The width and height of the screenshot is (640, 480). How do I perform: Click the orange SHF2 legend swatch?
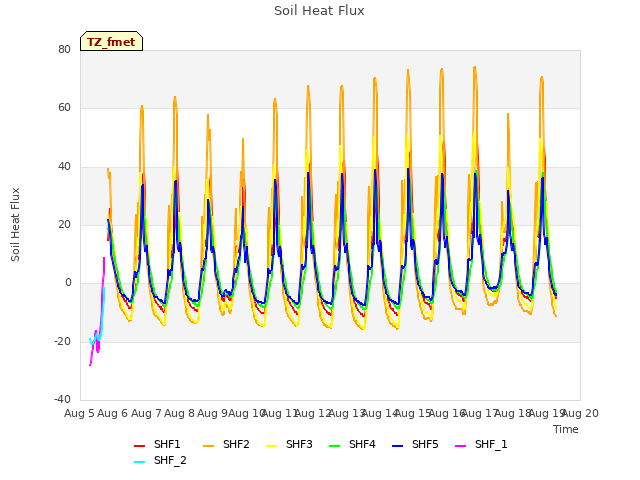click(209, 446)
